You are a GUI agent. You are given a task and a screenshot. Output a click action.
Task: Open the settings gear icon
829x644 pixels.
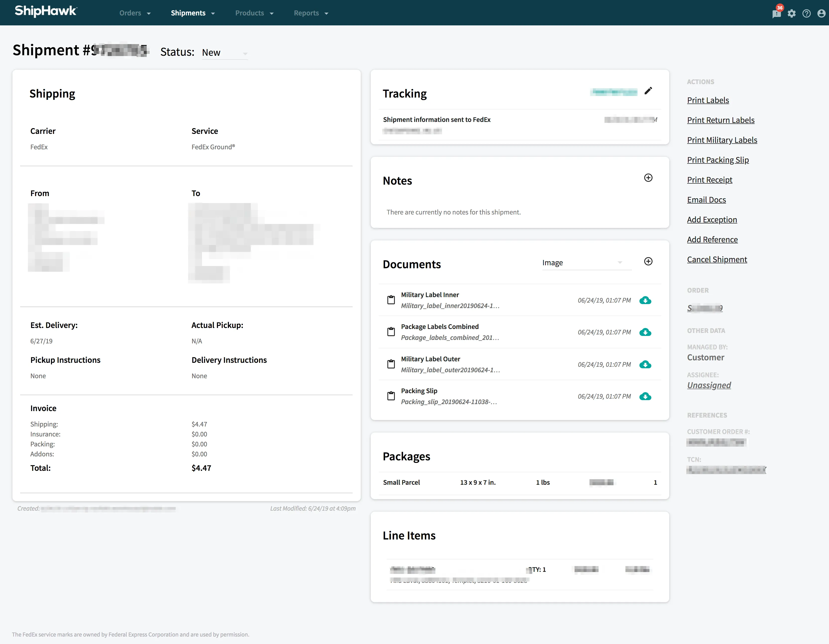(791, 14)
